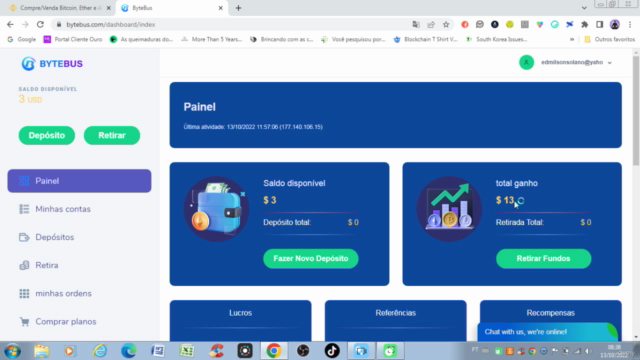Click the Lucros card header
Image resolution: width=640 pixels, height=360 pixels.
click(x=240, y=313)
